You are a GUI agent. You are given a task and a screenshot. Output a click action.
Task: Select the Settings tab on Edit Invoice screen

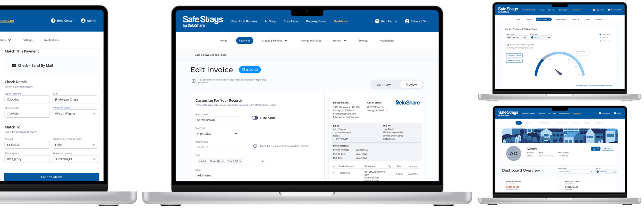click(x=363, y=41)
